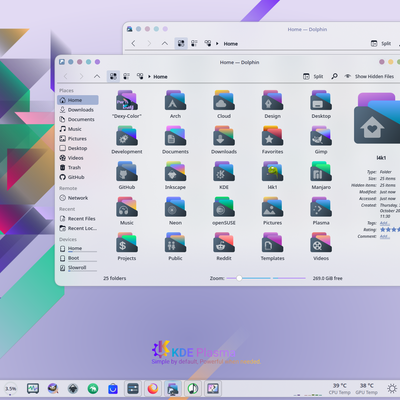
Task: Go back in back Dolphin window
Action: (133, 43)
